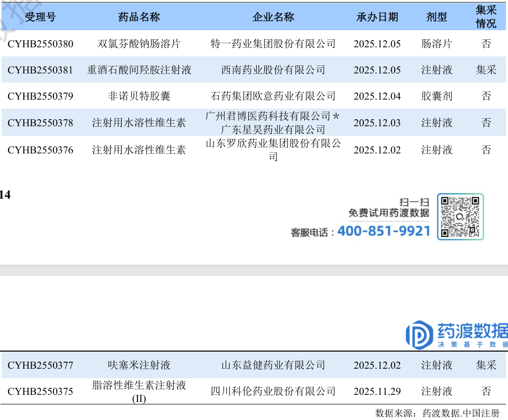
Task: Click company 山东益健药业有限公司
Action: (273, 365)
